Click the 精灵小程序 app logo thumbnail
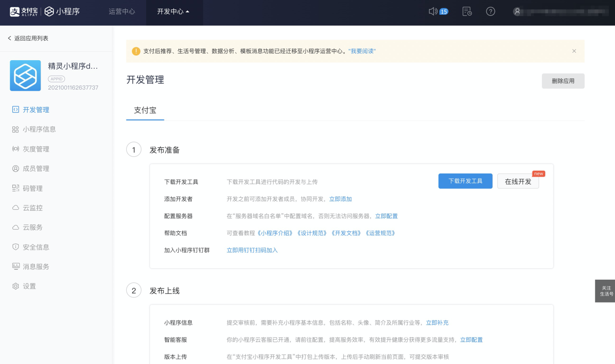 click(25, 76)
